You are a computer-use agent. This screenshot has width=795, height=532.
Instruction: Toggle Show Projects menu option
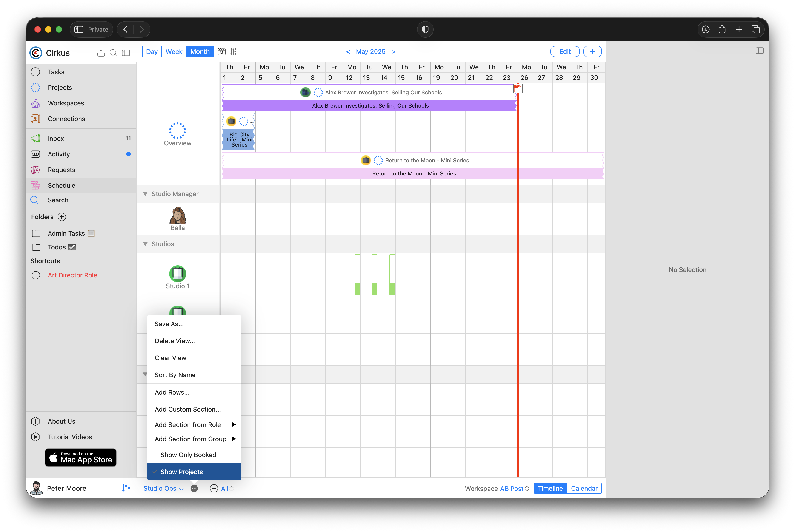coord(181,472)
